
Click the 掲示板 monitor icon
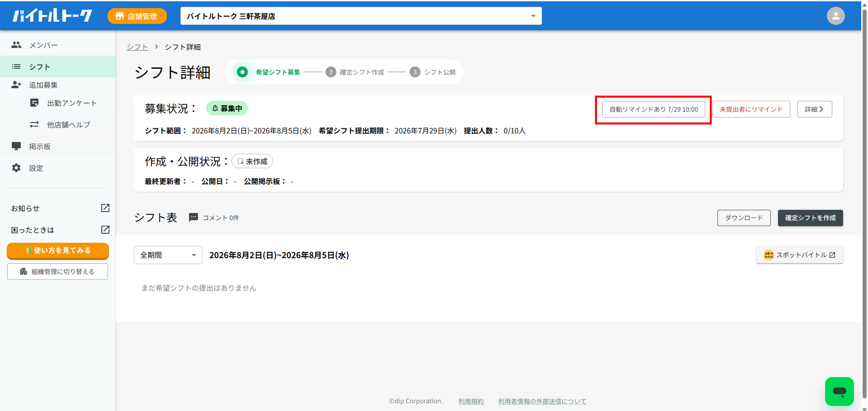pyautogui.click(x=16, y=146)
